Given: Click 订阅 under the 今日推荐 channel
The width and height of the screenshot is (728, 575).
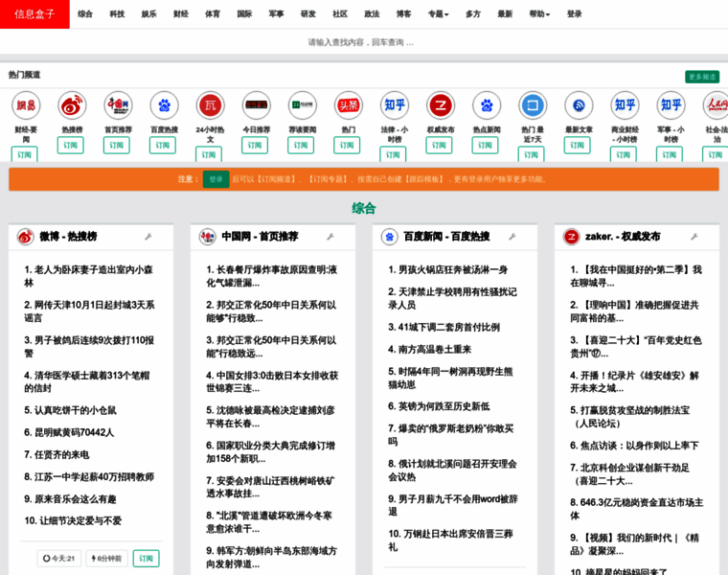Looking at the screenshot, I should pos(255,146).
